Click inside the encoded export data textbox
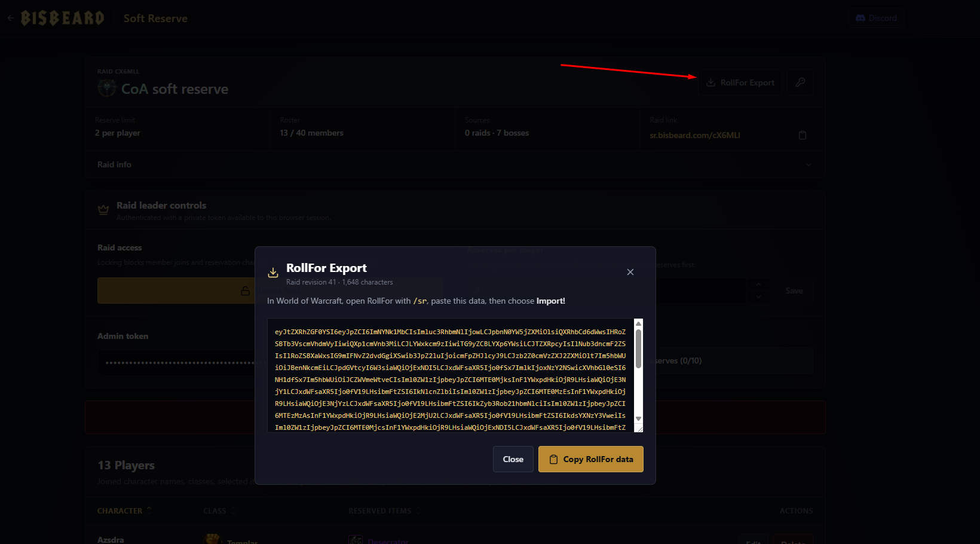The image size is (980, 544). 450,375
